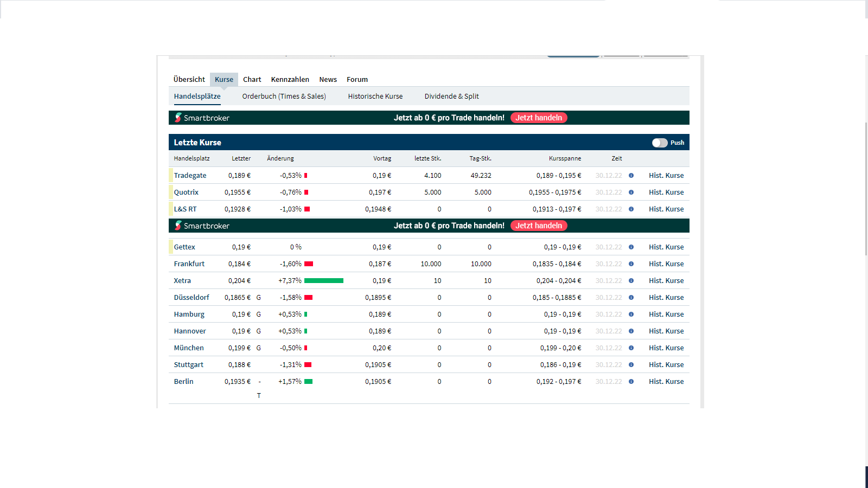868x488 pixels.
Task: Toggle the Push switch on
Action: [x=660, y=143]
